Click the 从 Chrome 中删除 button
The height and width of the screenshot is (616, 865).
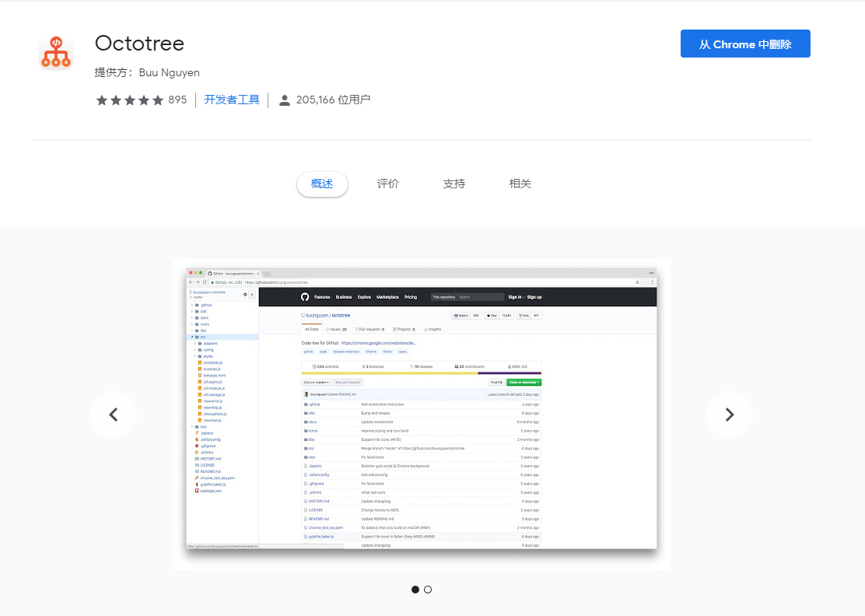pyautogui.click(x=745, y=44)
